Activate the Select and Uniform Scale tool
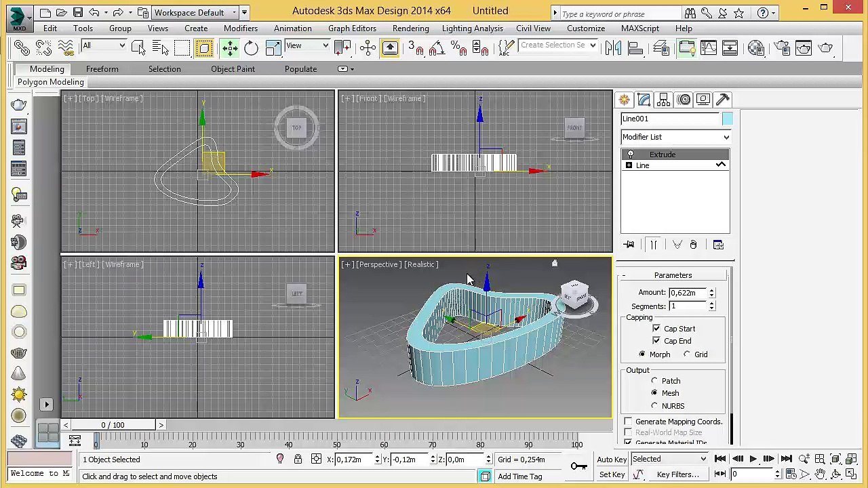The width and height of the screenshot is (868, 488). tap(273, 47)
